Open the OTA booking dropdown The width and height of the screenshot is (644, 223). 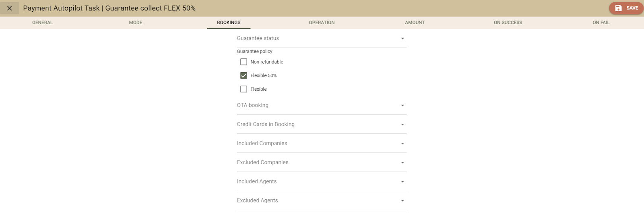pyautogui.click(x=321, y=106)
